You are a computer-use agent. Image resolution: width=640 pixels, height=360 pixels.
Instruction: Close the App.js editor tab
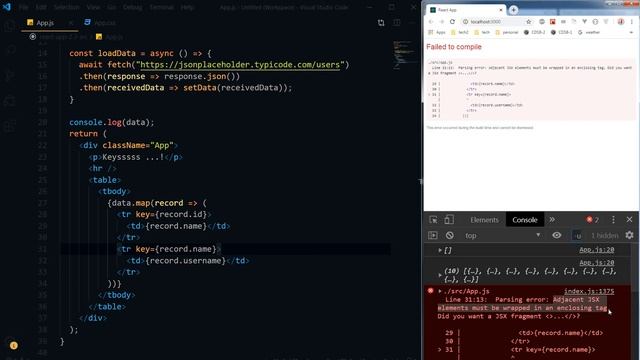(x=71, y=23)
